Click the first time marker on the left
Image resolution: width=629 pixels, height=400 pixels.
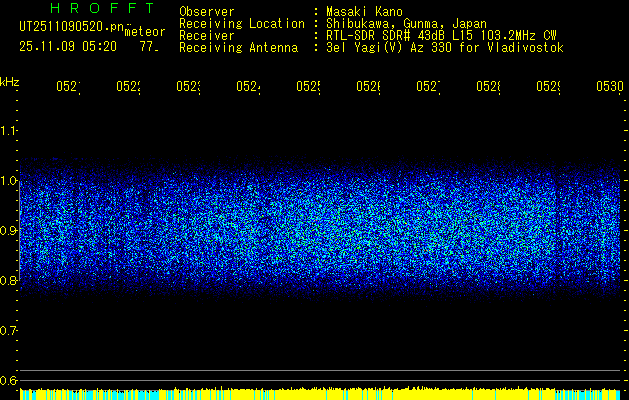(67, 87)
